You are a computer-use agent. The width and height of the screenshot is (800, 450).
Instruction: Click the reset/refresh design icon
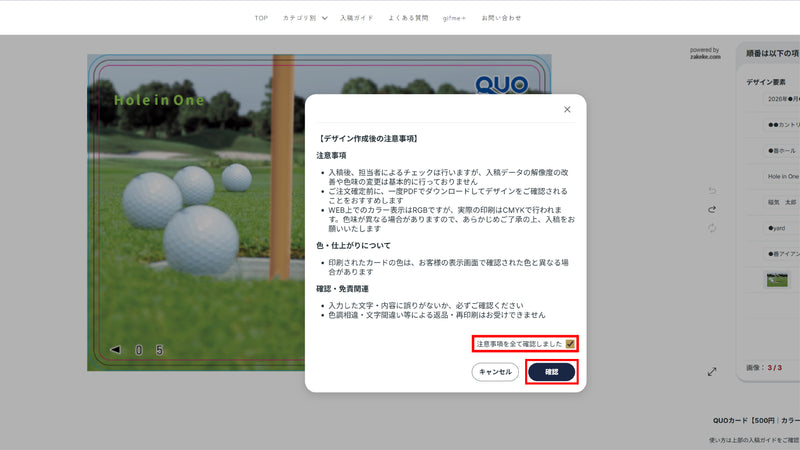[712, 228]
